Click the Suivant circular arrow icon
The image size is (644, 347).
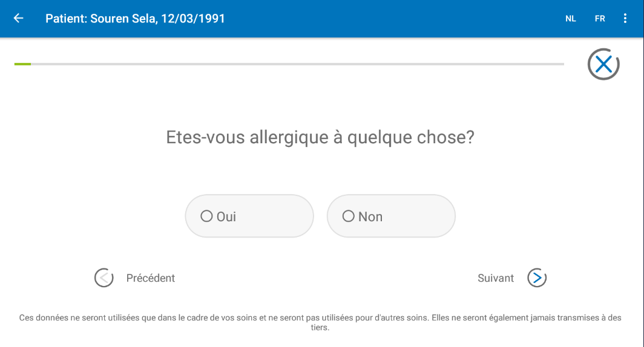tap(537, 278)
